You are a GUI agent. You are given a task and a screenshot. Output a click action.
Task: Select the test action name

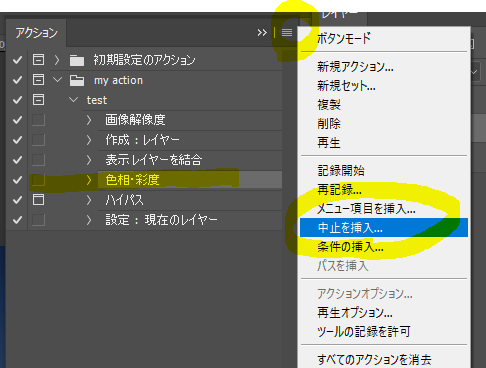click(97, 100)
